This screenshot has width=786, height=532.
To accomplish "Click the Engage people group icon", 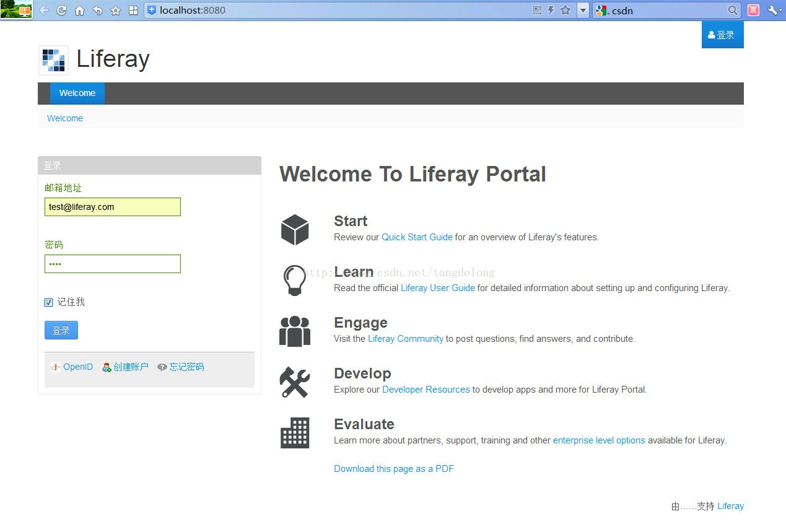I will pos(295,331).
